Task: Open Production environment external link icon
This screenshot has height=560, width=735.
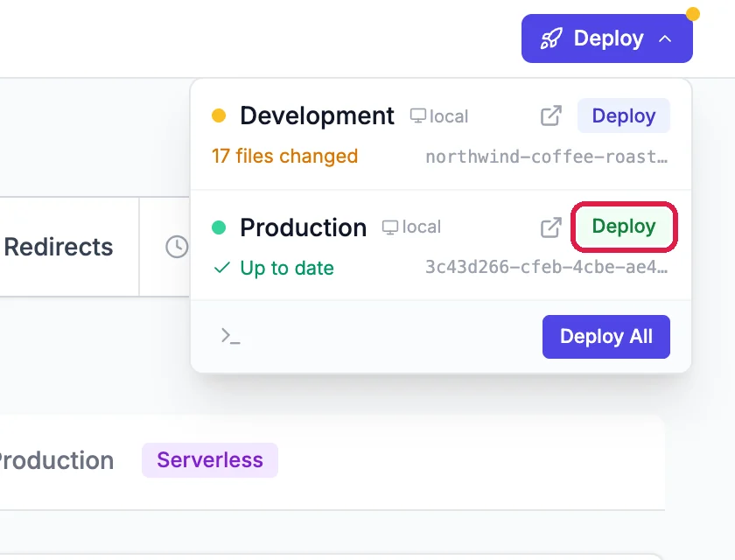Action: [550, 227]
